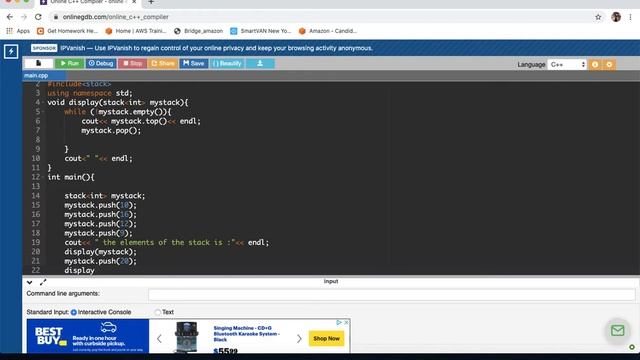
Task: Select Text standard input option
Action: [158, 312]
